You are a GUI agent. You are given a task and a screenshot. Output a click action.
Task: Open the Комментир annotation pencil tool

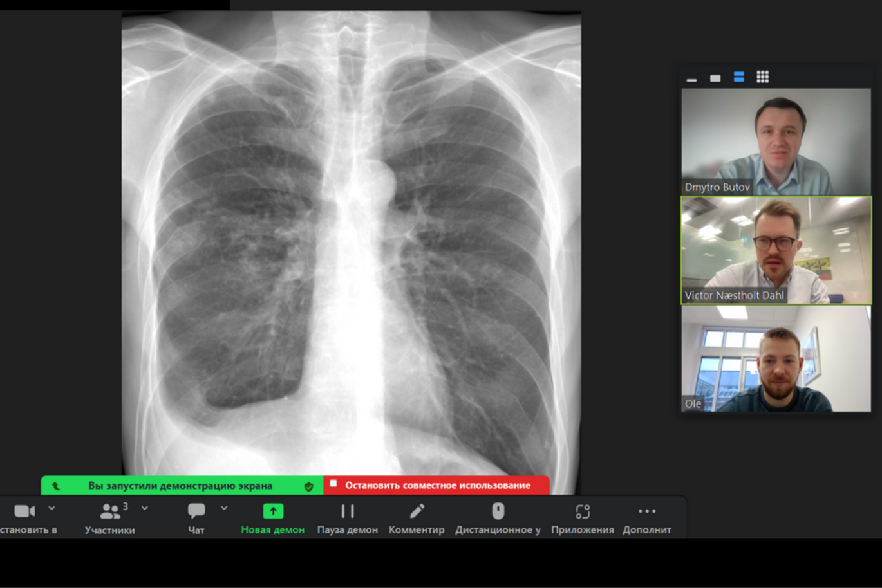pos(417,519)
